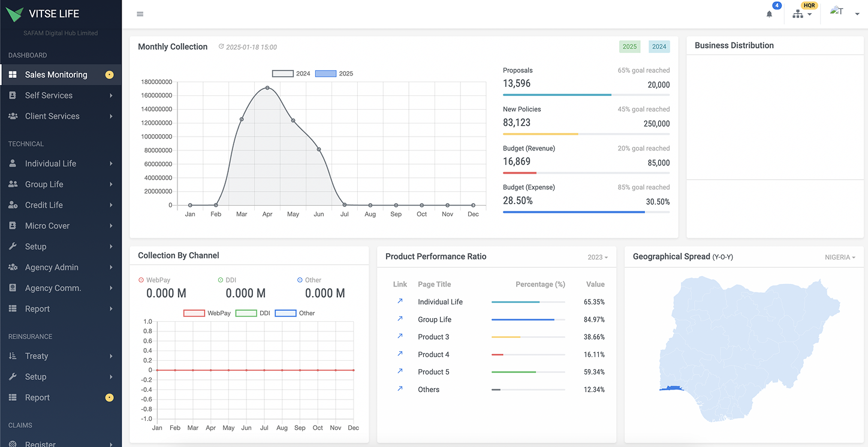
Task: Open the Individual Life arrow link
Action: tap(400, 301)
